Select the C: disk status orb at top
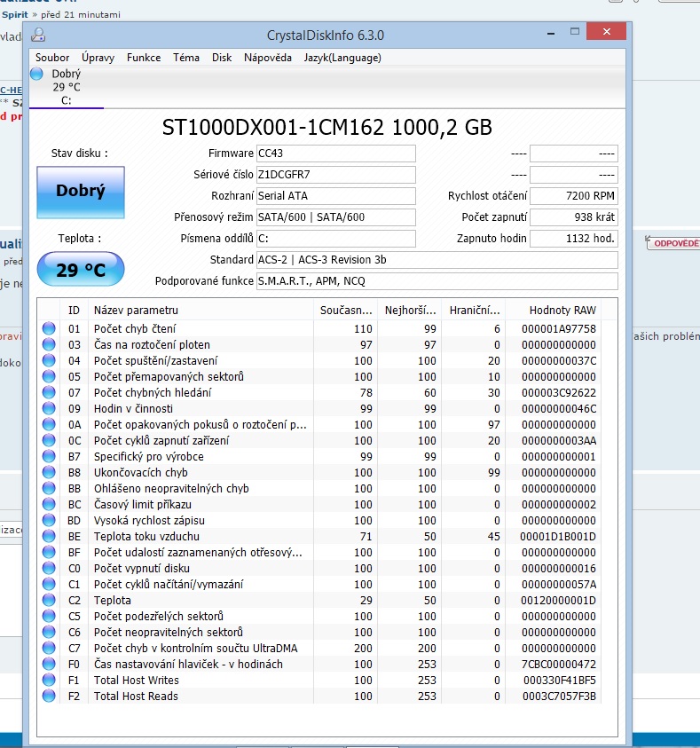The image size is (700, 748). [36, 74]
